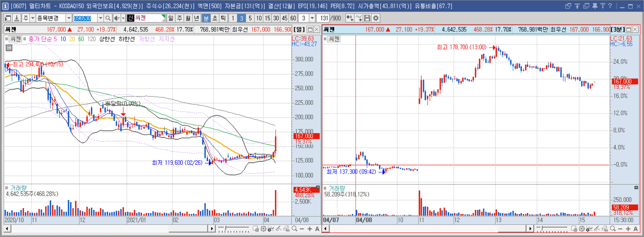
Task: Click the T font icon in title bar
Action: pos(602,6)
